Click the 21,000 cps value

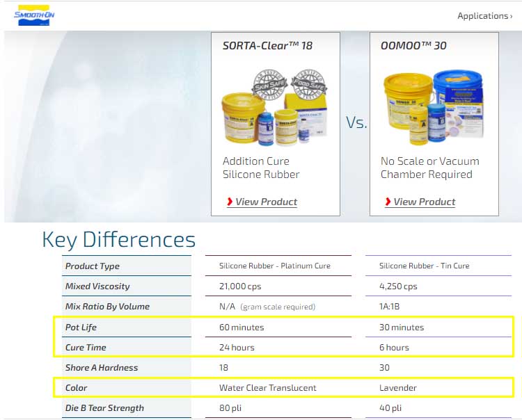click(240, 286)
